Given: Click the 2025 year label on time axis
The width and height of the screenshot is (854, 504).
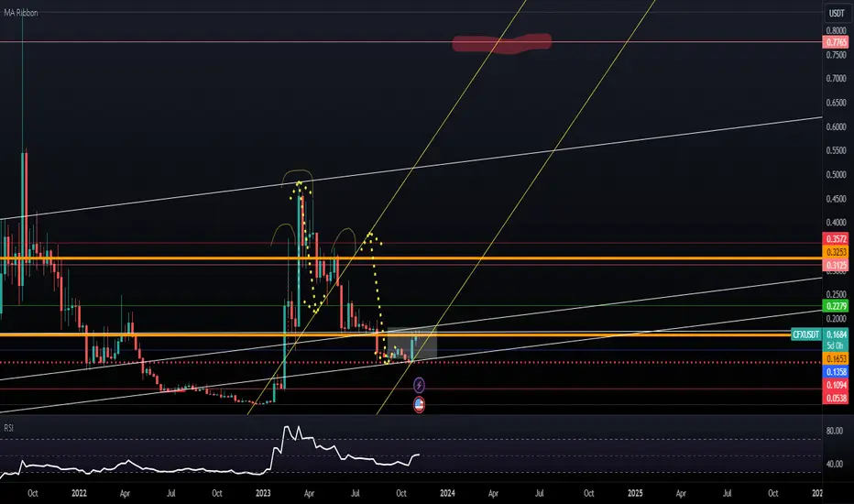Looking at the screenshot, I should 635,493.
